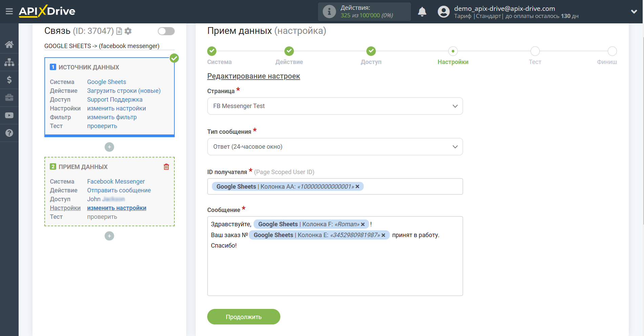Viewport: 644px width, 336px height.
Task: Click receiver проверить test text
Action: [x=102, y=217]
